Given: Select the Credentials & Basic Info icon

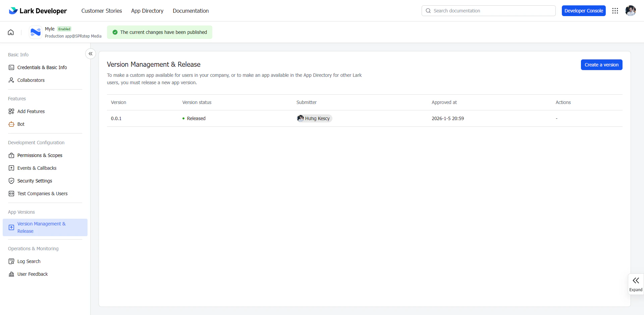Looking at the screenshot, I should (x=11, y=67).
